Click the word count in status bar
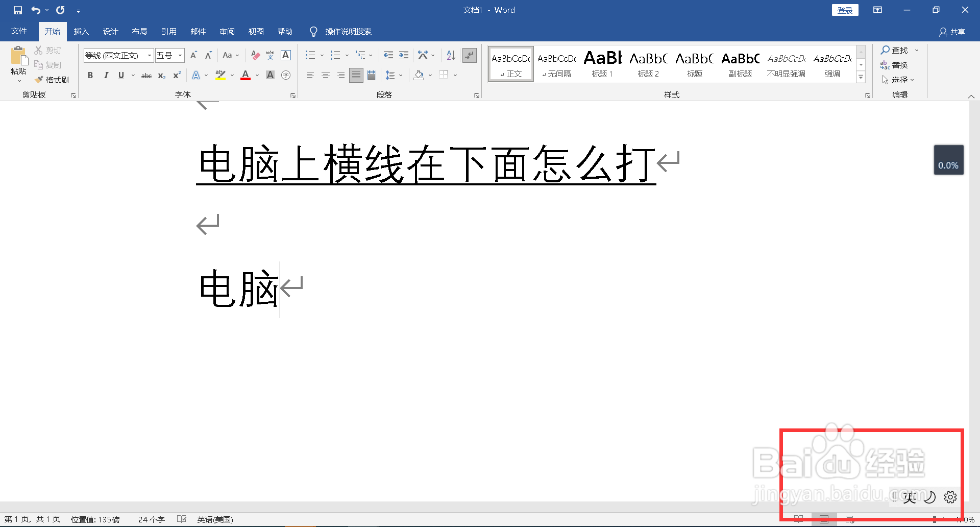The height and width of the screenshot is (527, 980). [151, 519]
